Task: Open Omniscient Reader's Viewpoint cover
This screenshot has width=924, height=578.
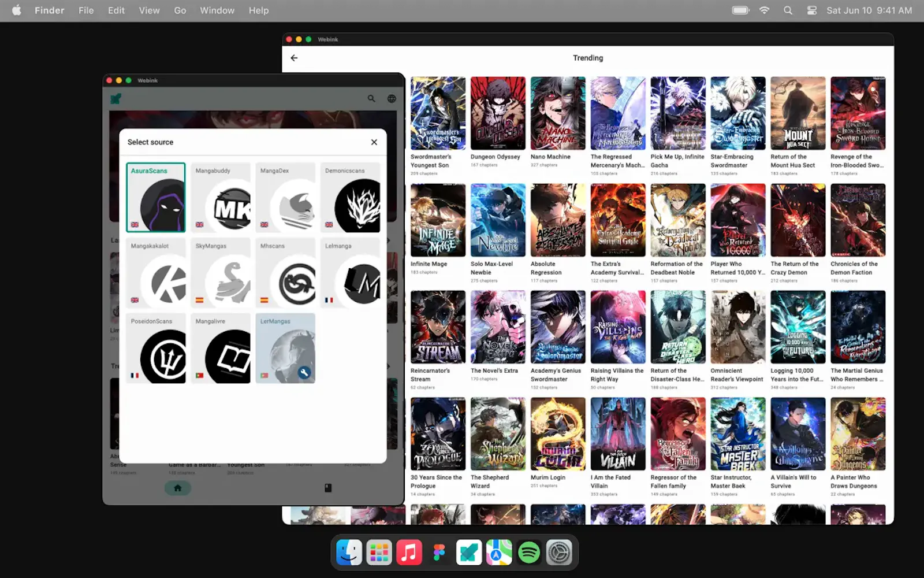Action: coord(738,327)
